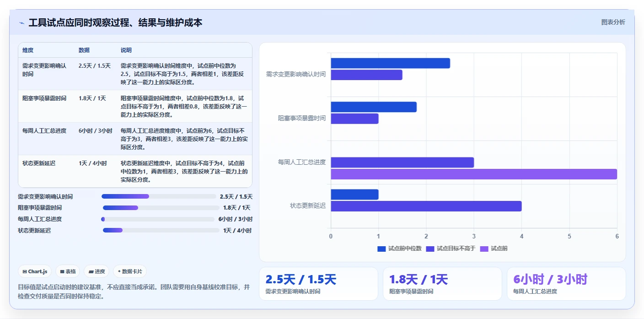
Task: Click the 1.8天 / 1天 data card
Action: coord(442,284)
